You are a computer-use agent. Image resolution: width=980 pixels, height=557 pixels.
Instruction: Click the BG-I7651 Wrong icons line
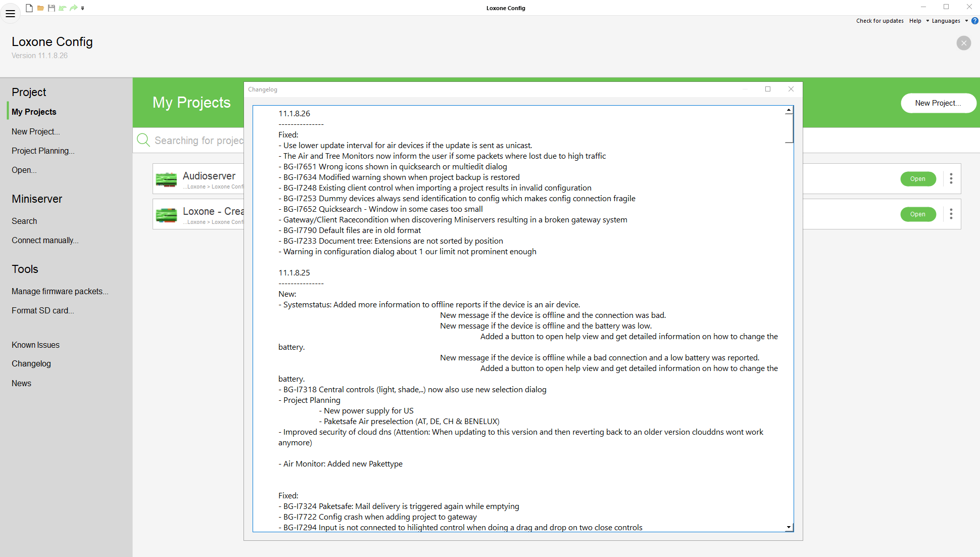(393, 167)
